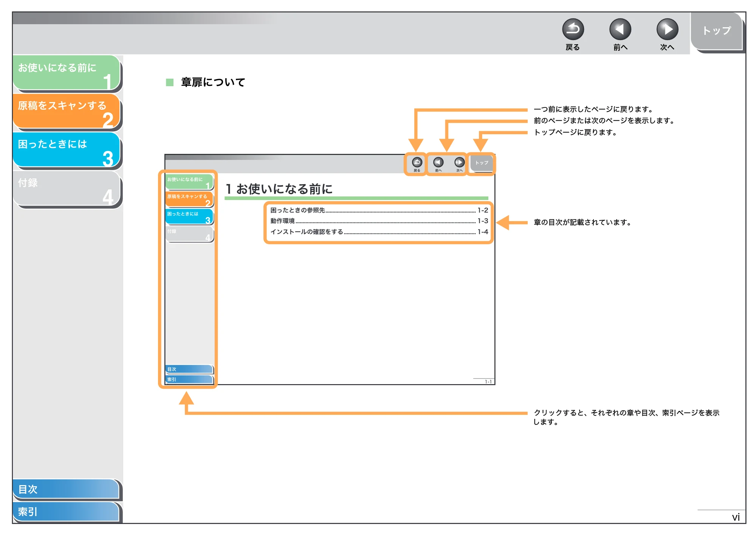
Task: Open the 索引 index button
Action: click(x=66, y=512)
